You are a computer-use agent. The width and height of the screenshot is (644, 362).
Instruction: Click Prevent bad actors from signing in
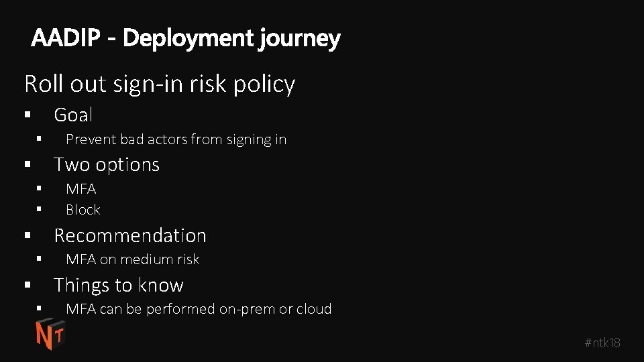pyautogui.click(x=176, y=140)
